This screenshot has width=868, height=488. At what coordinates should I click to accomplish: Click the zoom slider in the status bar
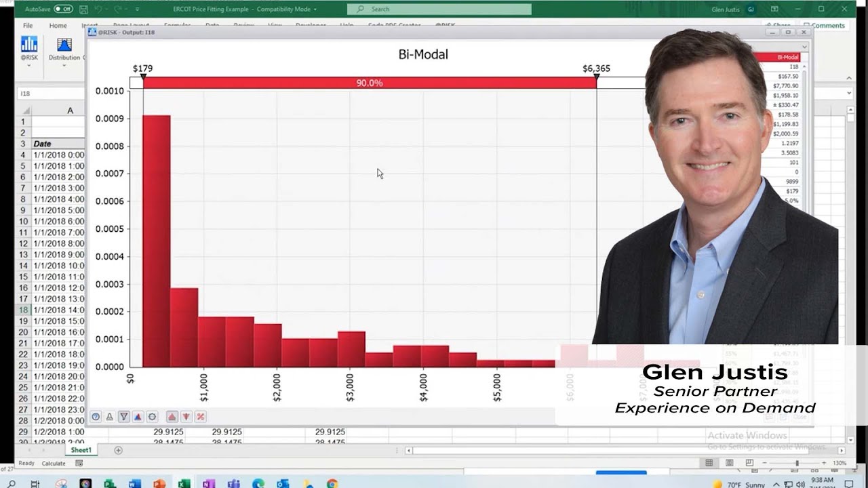(797, 463)
